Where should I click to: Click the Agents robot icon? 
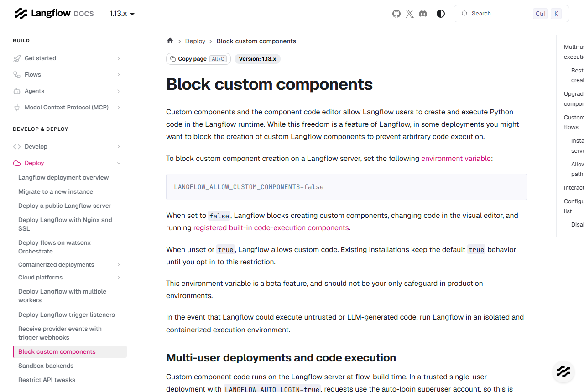point(17,91)
